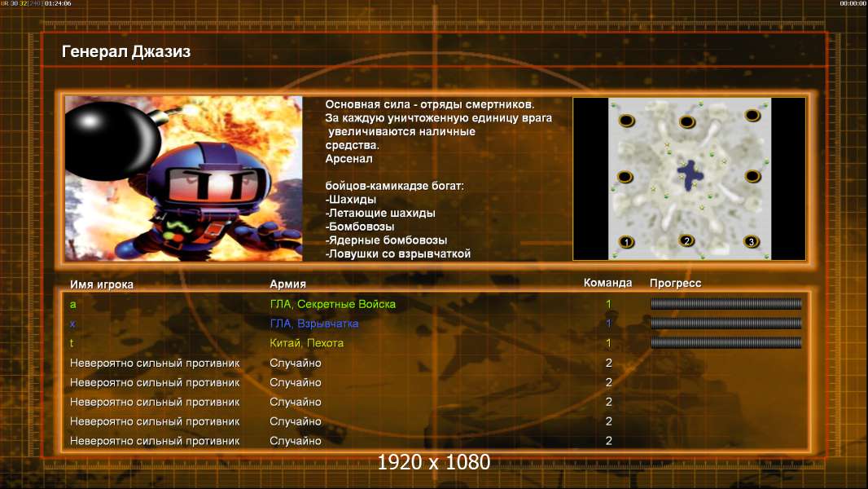Screen dimensions: 868x489
Task: Click player t's loading progress bar
Action: pyautogui.click(x=726, y=343)
